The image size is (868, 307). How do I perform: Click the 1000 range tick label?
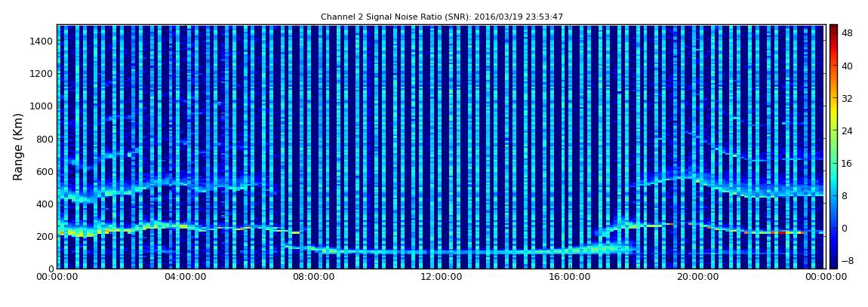[x=42, y=106]
